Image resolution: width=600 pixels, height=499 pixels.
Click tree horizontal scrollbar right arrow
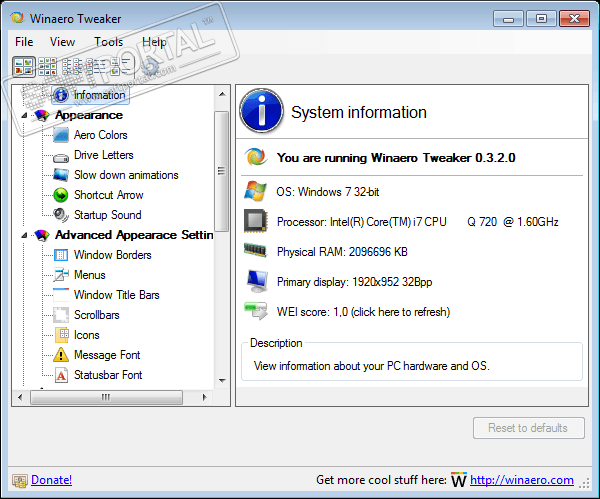(204, 397)
